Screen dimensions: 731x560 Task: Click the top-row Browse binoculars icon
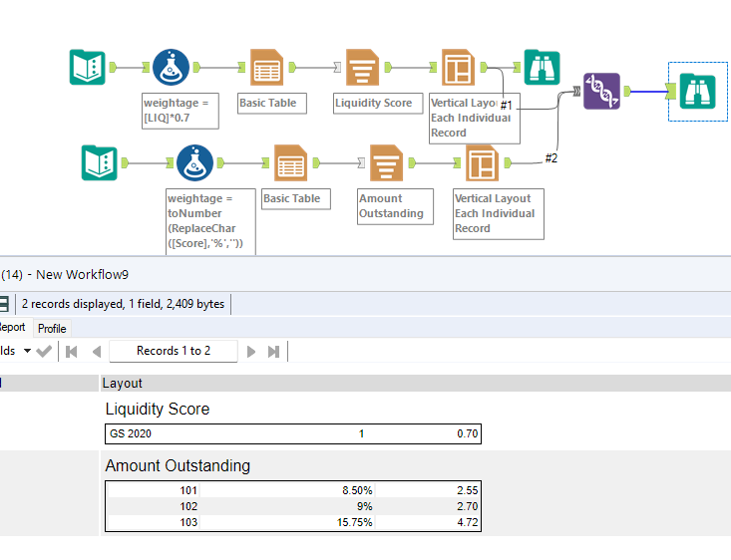tap(542, 67)
